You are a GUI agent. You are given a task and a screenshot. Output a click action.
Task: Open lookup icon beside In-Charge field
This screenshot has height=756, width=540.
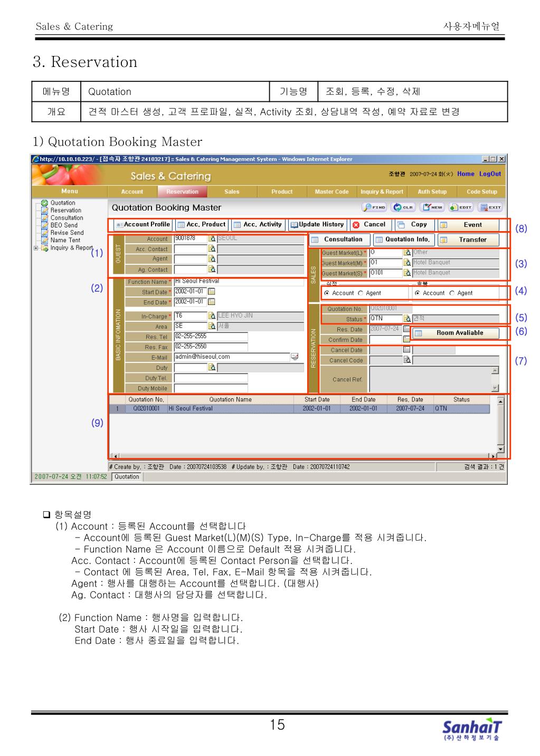point(212,315)
